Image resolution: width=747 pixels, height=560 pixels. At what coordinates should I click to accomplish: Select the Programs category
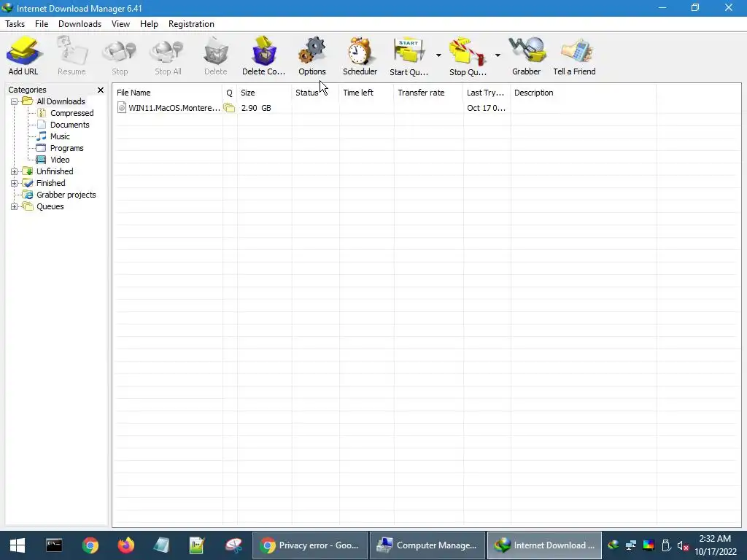point(66,148)
